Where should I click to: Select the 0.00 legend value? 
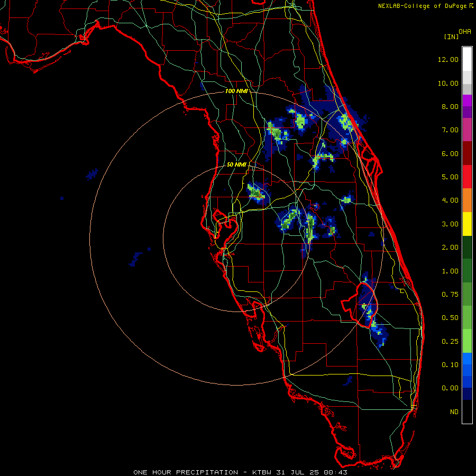[x=450, y=388]
